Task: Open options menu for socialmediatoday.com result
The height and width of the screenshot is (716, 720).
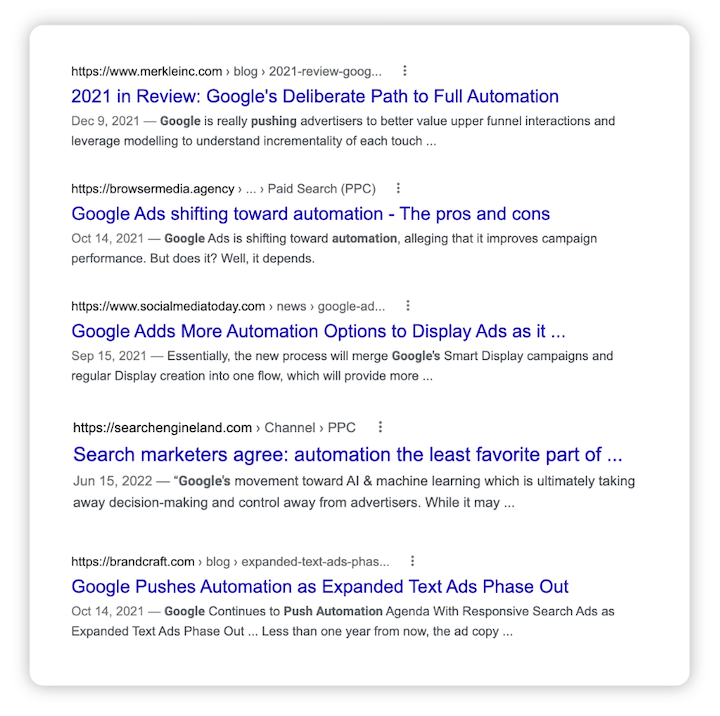Action: [x=408, y=306]
